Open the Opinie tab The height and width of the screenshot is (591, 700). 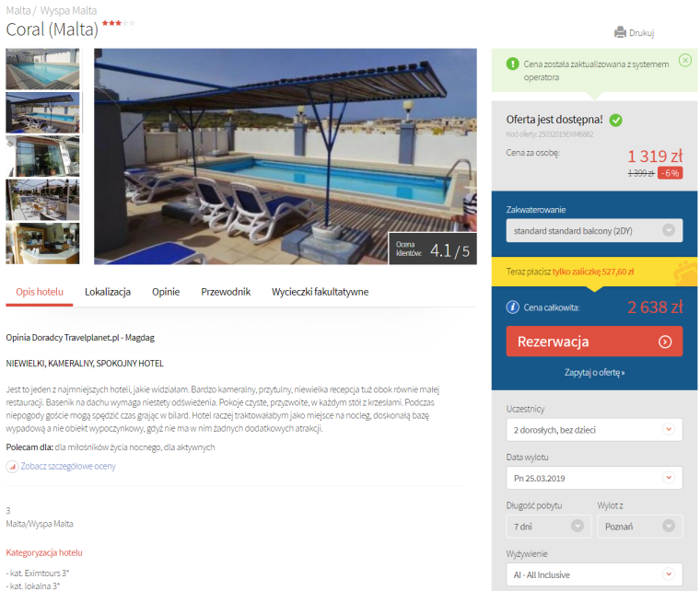166,292
